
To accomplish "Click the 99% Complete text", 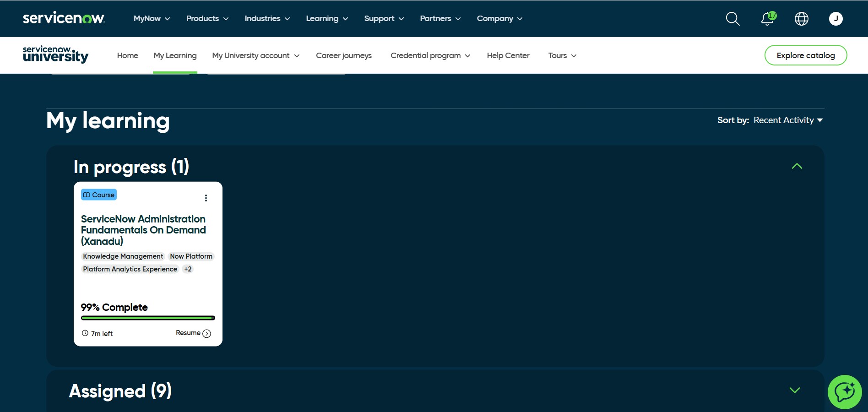I will pos(114,307).
